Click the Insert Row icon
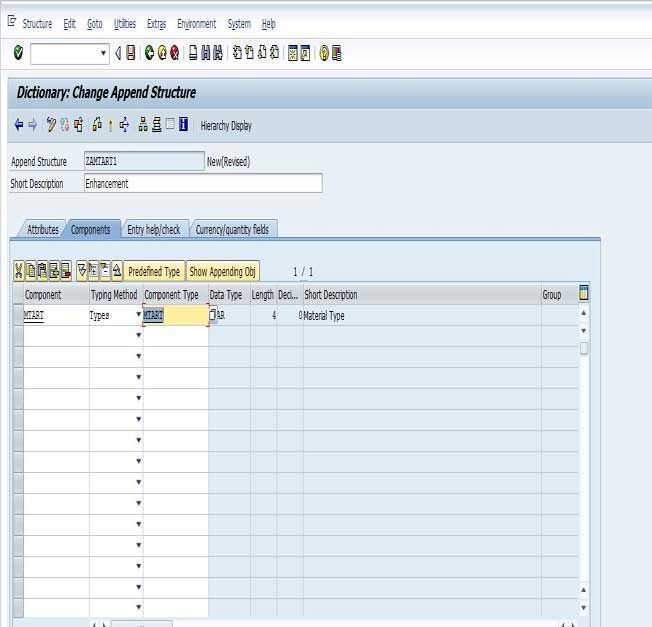652x627 pixels. coord(54,271)
